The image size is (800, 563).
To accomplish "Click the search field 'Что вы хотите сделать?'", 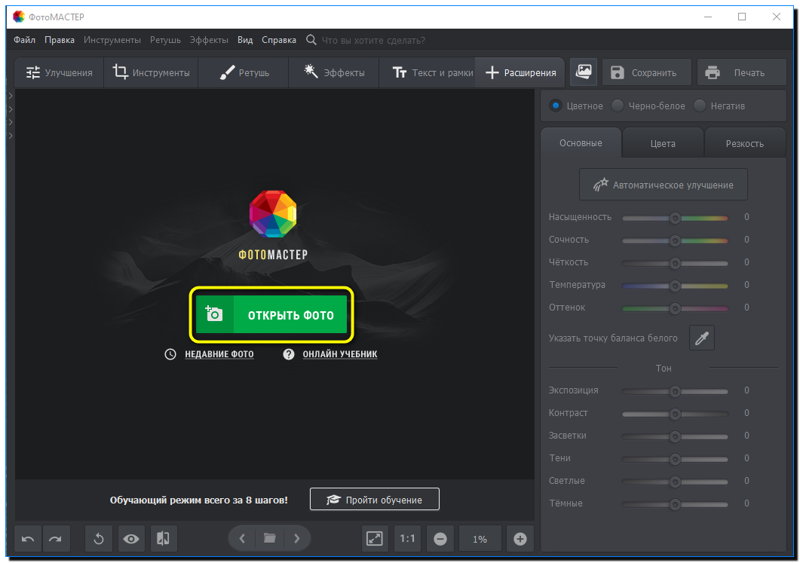I will point(373,40).
